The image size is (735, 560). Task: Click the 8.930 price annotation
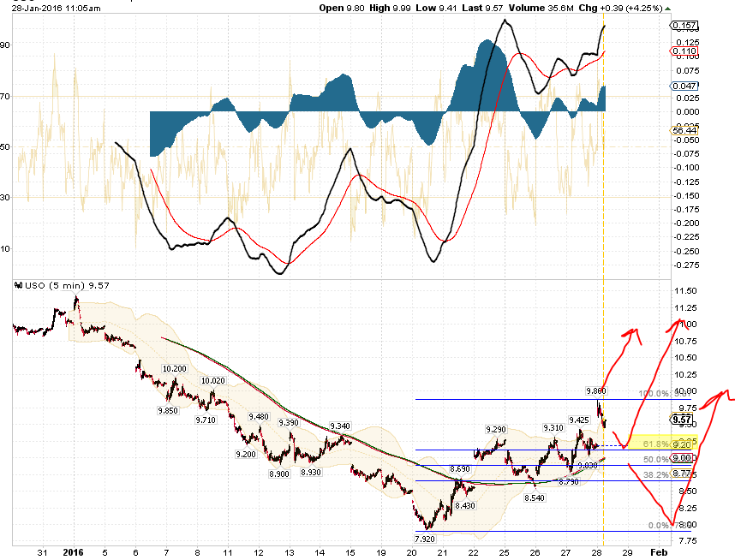pyautogui.click(x=311, y=473)
